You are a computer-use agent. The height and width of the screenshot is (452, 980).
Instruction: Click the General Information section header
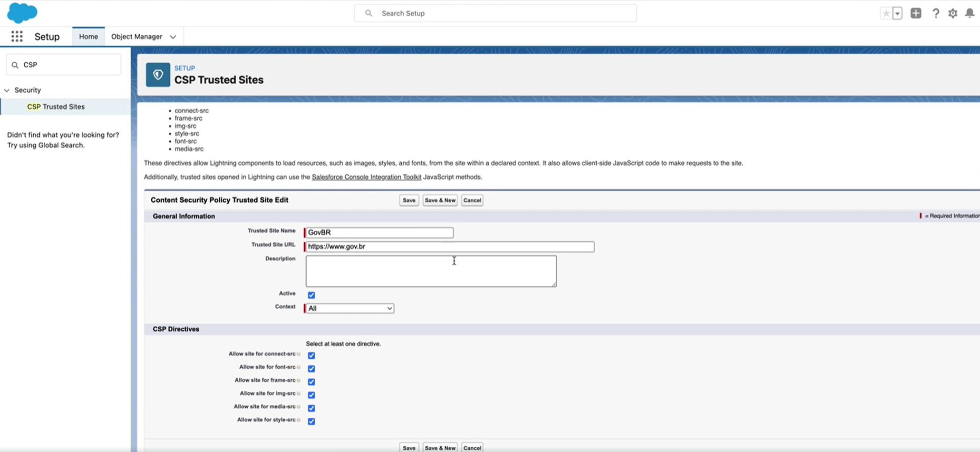tap(184, 216)
